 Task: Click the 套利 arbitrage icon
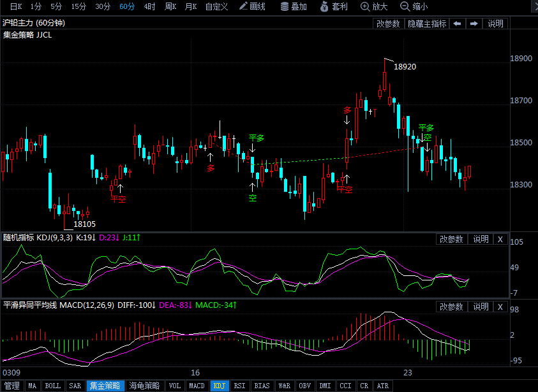point(334,6)
